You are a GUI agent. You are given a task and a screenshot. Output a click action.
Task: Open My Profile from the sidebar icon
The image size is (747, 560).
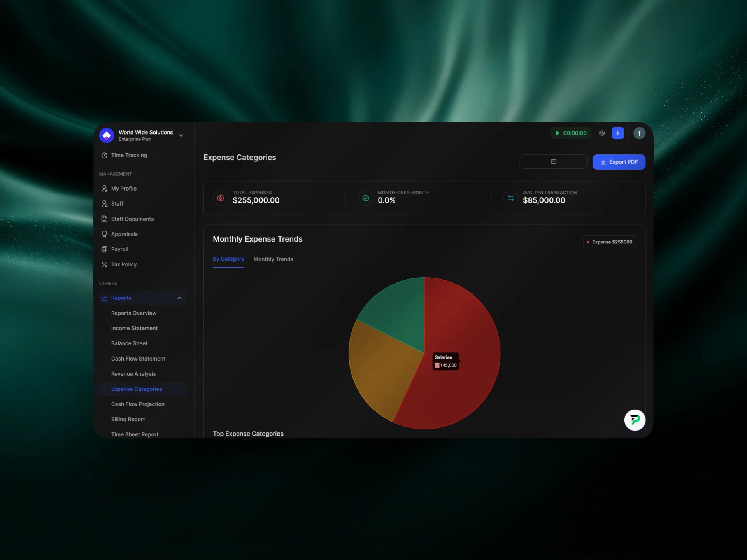[x=104, y=188]
